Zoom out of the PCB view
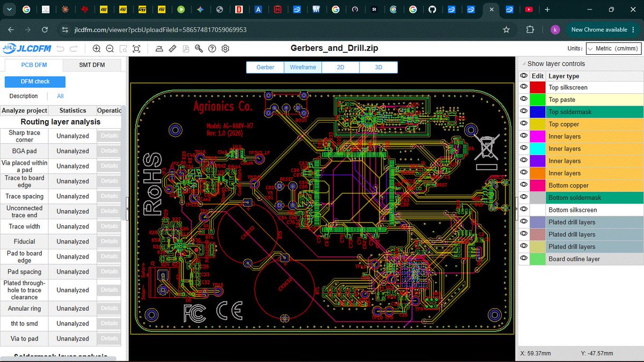 109,49
